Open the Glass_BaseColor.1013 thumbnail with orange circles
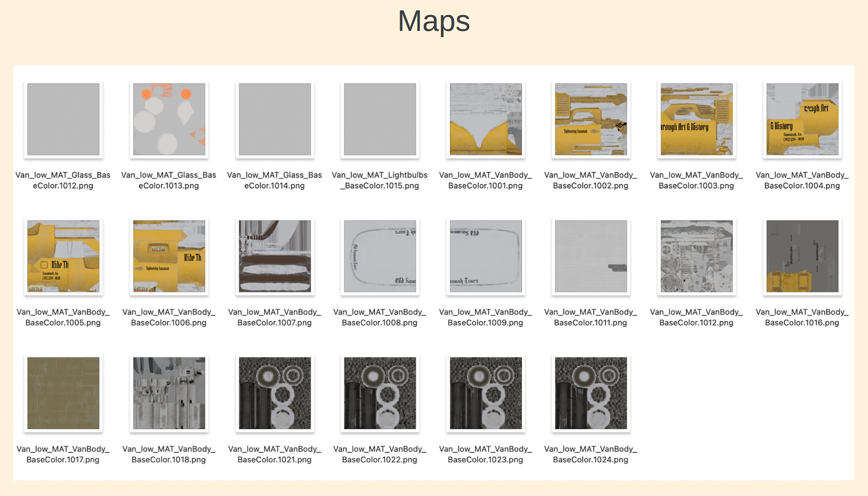The height and width of the screenshot is (496, 868). [169, 119]
